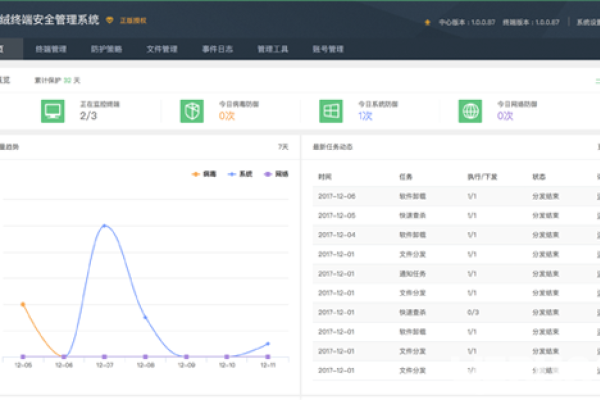600x400 pixels.
Task: Click the 通知任务 task cell
Action: (x=412, y=274)
